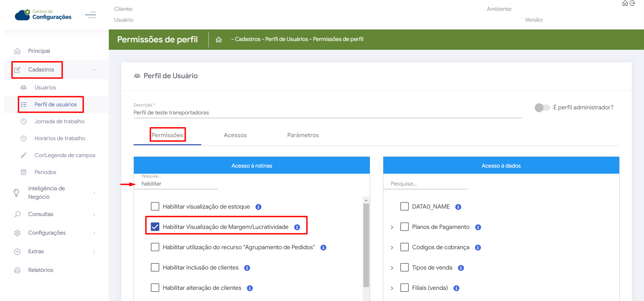Switch to the Acessos tab
Viewport: 644px width, 301px height.
coord(235,135)
